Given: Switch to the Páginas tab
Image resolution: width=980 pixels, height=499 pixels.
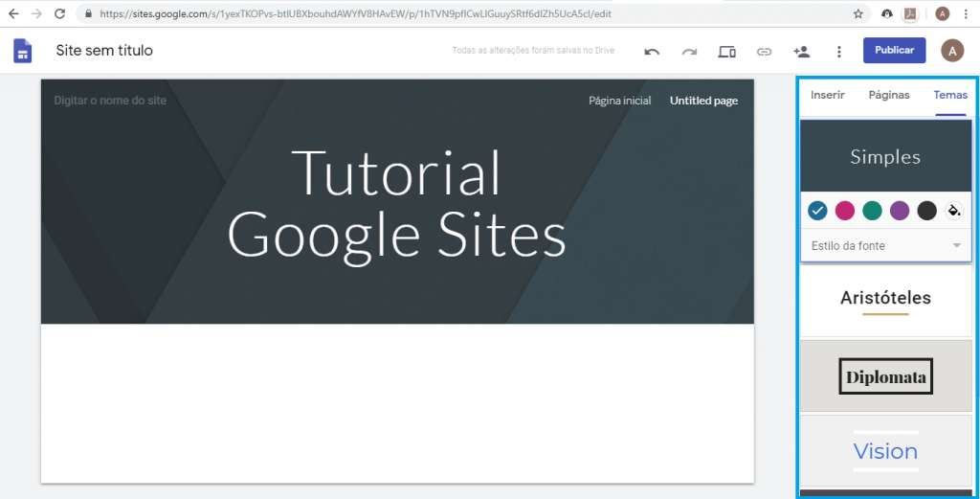Looking at the screenshot, I should [889, 95].
